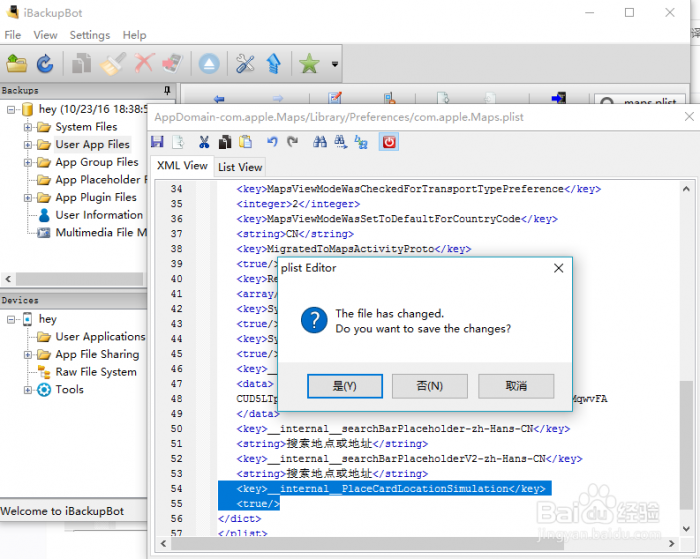Open dropdown arrow next to green star

[x=335, y=64]
